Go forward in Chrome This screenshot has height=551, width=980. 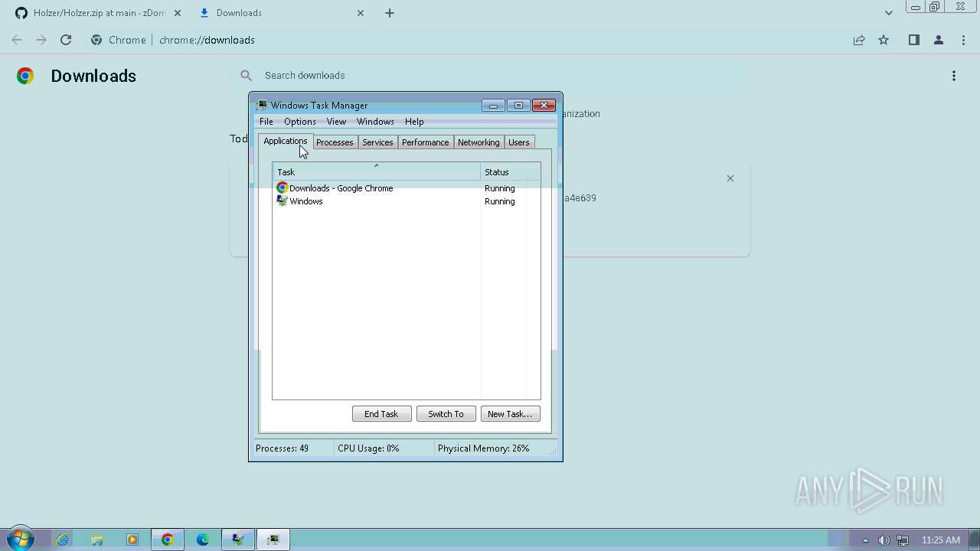point(41,40)
